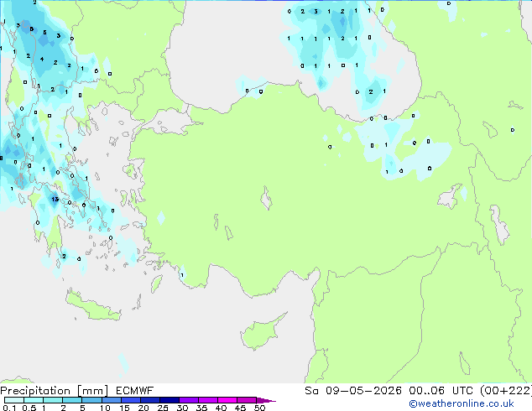Click the legend label '30'
Screen dimensions: 532x411
pos(182,408)
